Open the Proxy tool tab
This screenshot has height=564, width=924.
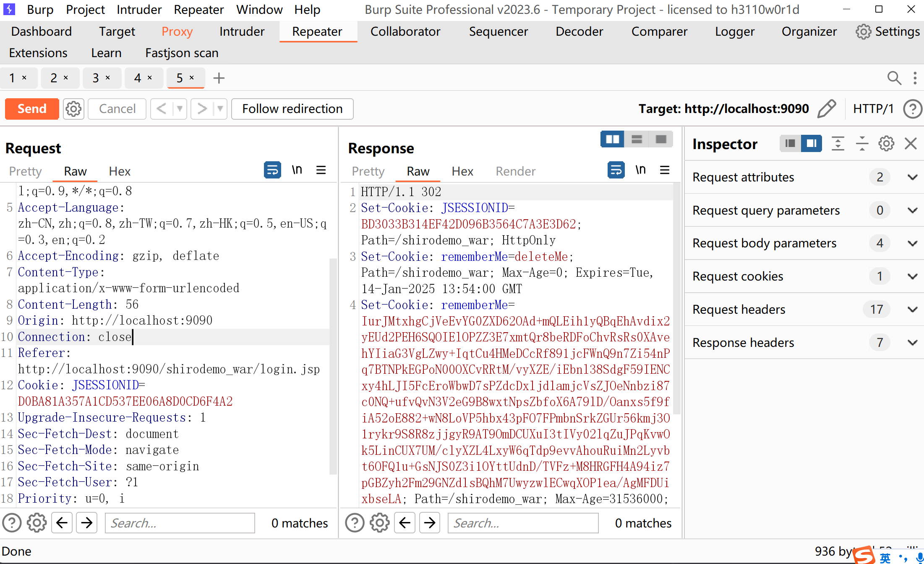pyautogui.click(x=177, y=31)
